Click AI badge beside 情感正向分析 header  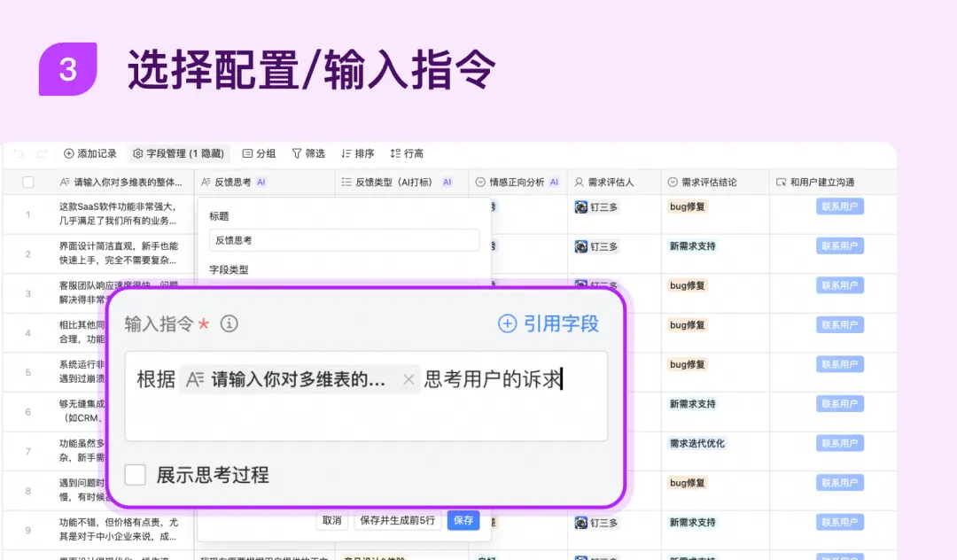[554, 183]
